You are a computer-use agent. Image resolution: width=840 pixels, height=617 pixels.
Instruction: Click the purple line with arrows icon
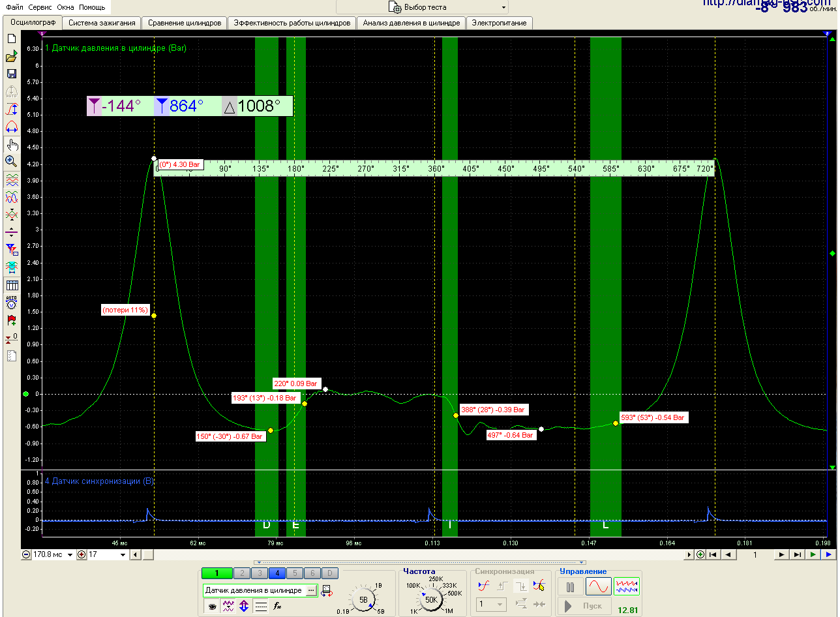tap(11, 232)
